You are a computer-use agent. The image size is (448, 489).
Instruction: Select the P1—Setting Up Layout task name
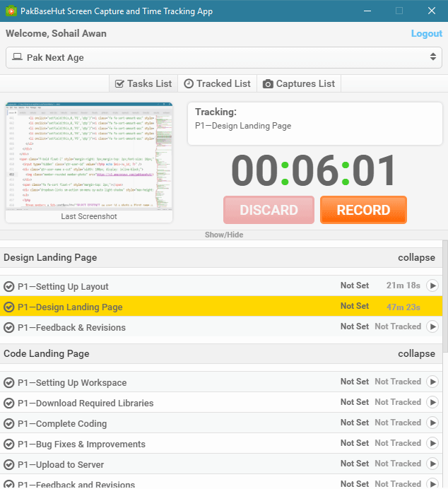click(63, 287)
